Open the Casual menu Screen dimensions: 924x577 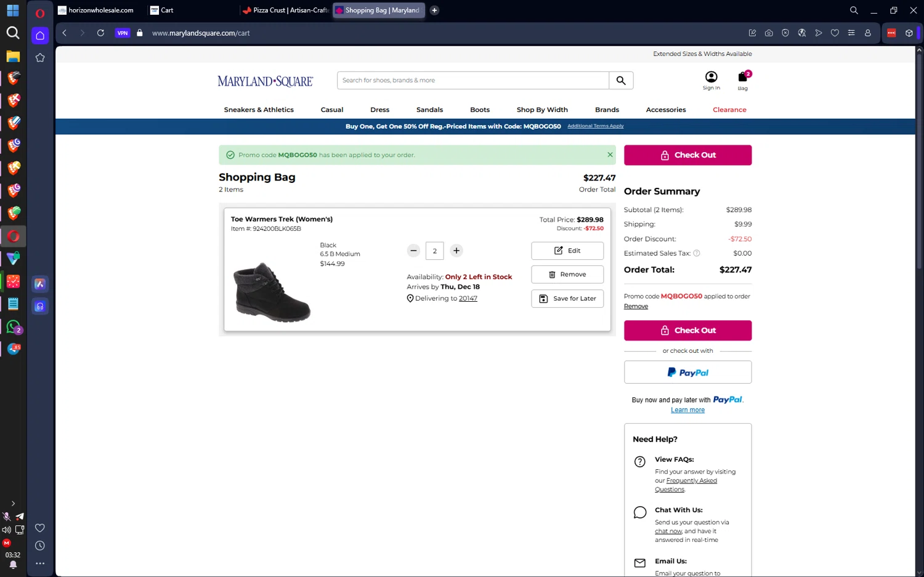click(332, 110)
